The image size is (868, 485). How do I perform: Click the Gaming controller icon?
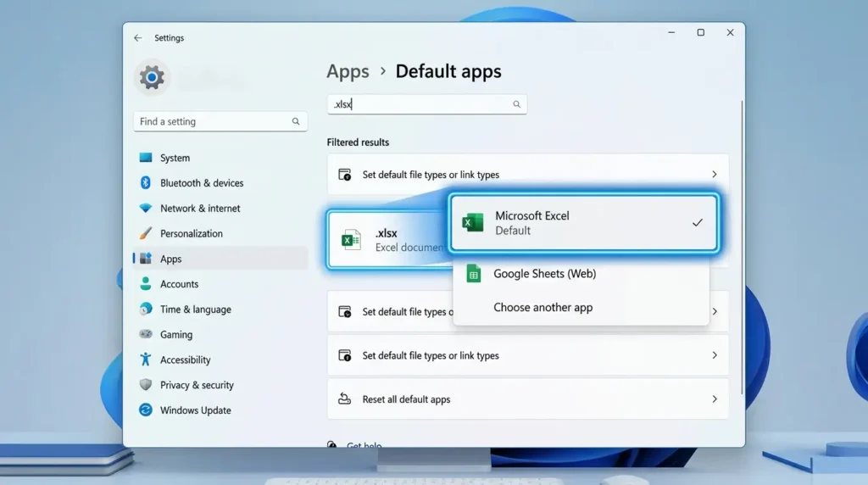pos(146,334)
